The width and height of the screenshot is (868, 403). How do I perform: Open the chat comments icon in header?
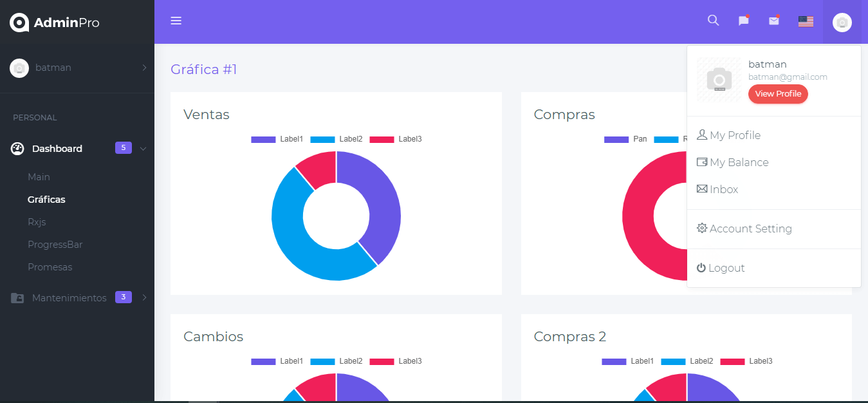point(743,21)
